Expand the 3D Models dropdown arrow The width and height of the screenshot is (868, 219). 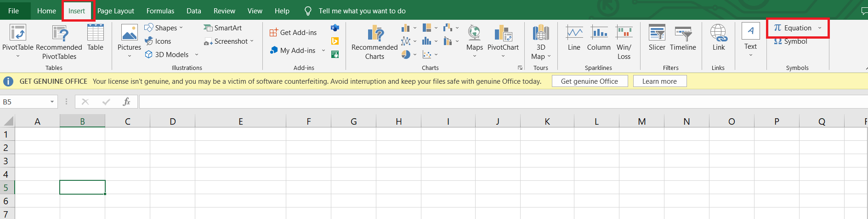[x=197, y=55]
